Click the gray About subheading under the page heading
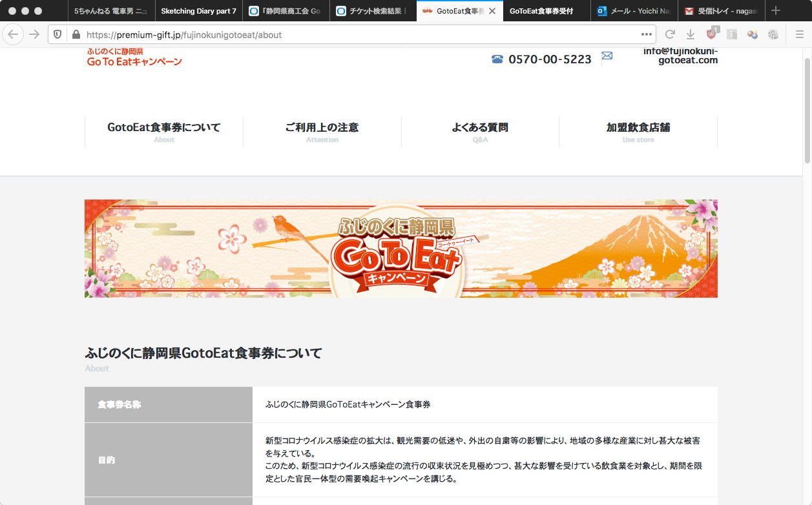The width and height of the screenshot is (812, 505). [97, 368]
